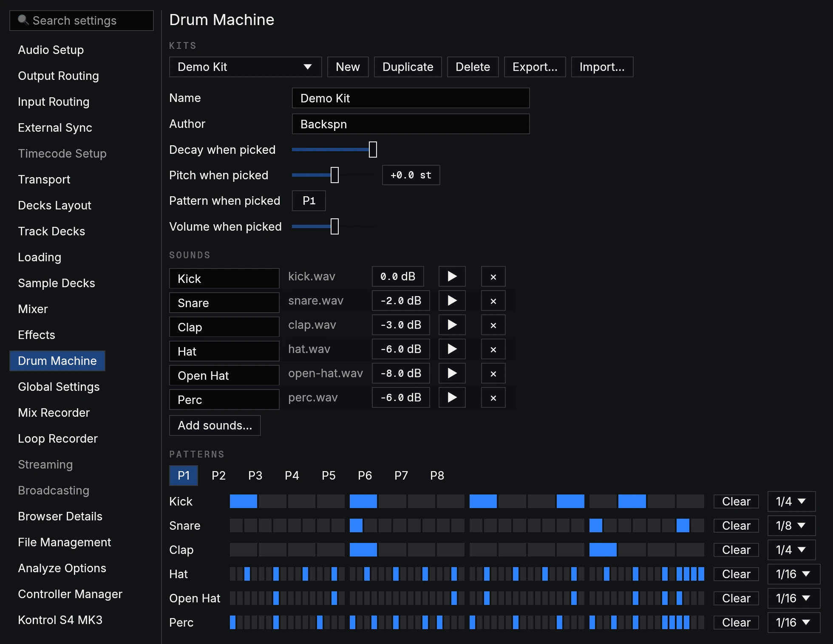Remove the Hat sound from kit
The height and width of the screenshot is (644, 833).
coord(493,349)
